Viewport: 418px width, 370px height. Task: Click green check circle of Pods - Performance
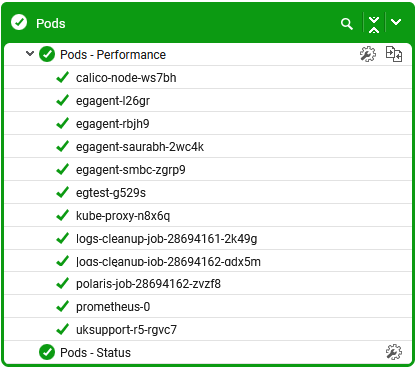[x=47, y=54]
